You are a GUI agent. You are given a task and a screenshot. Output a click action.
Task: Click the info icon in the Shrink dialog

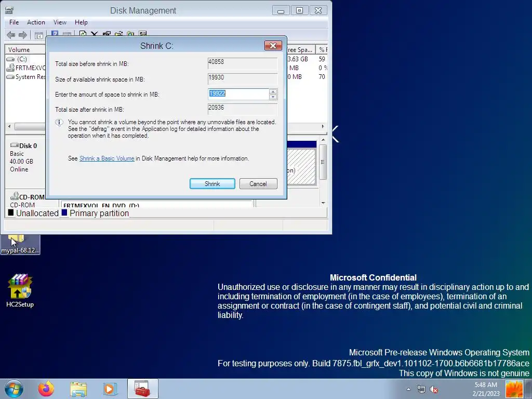(x=59, y=123)
